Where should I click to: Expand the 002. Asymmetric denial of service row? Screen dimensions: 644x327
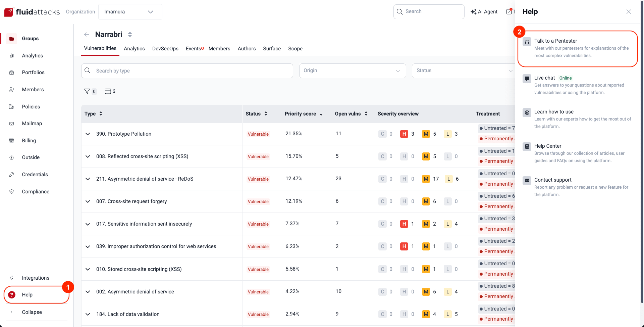pyautogui.click(x=88, y=292)
